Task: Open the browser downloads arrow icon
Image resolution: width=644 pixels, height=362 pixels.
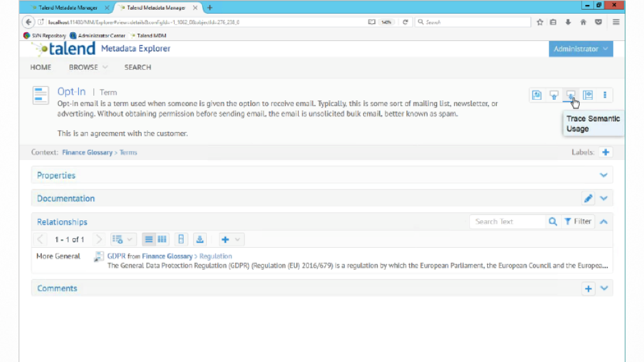Action: pos(568,22)
